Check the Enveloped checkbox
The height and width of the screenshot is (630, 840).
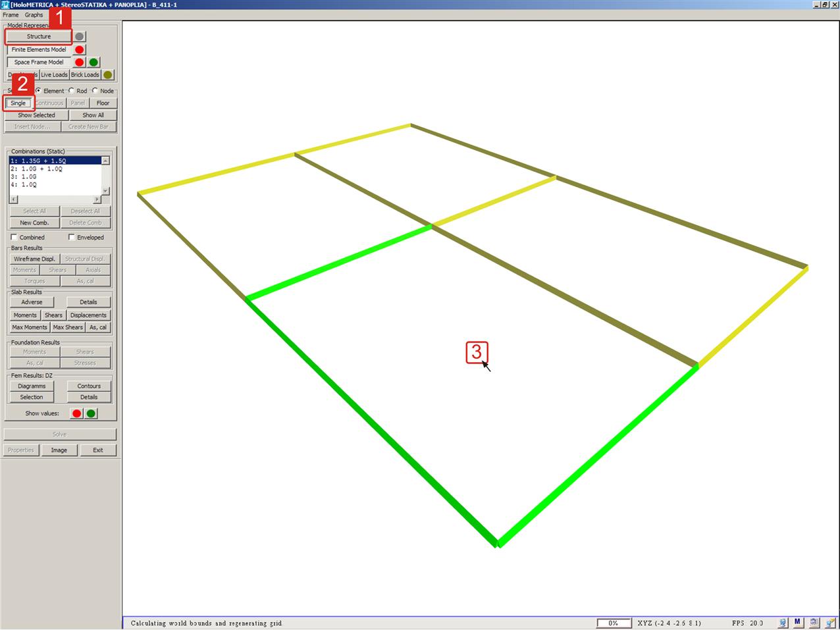72,238
